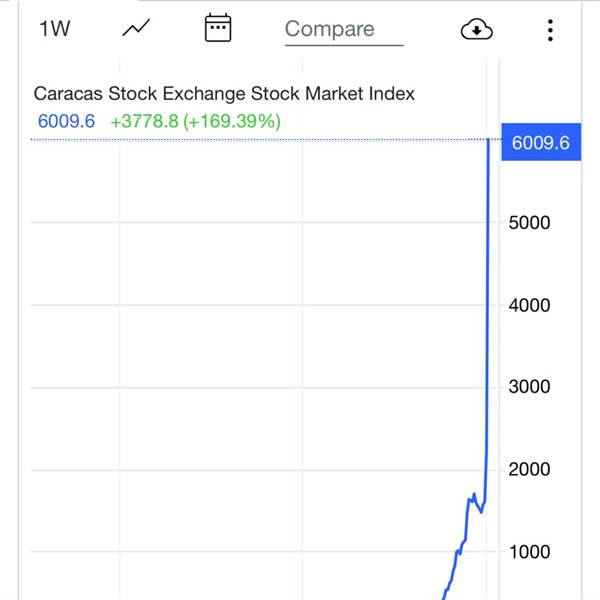Click the 4000 y-axis label
This screenshot has height=600, width=600.
click(x=529, y=306)
